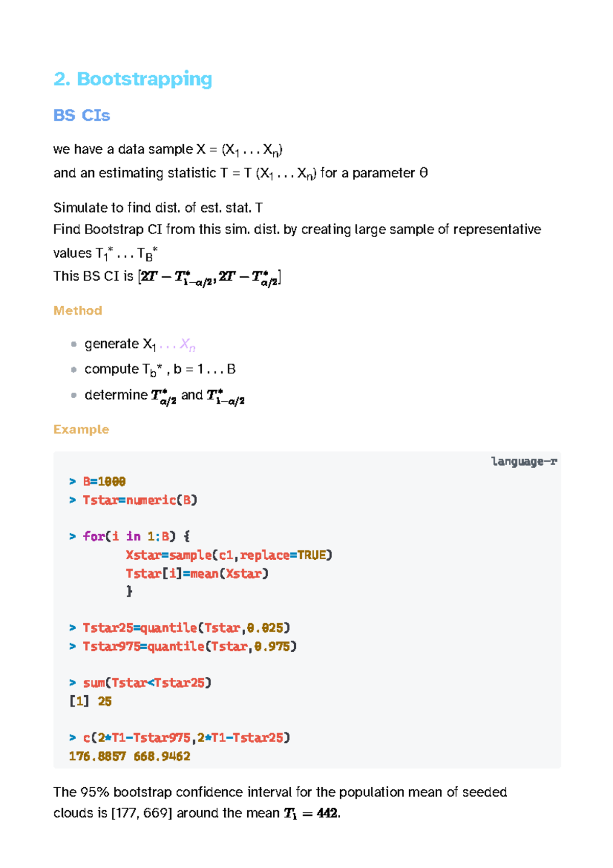The height and width of the screenshot is (868, 613).
Task: Click the 'generate X1 ... Xn' bullet item
Action: coord(140,345)
